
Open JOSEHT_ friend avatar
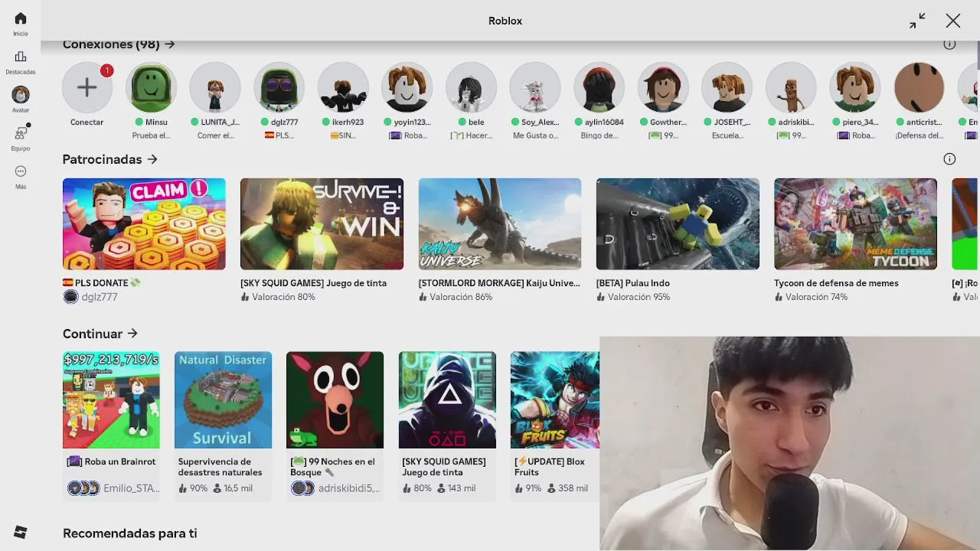(727, 87)
